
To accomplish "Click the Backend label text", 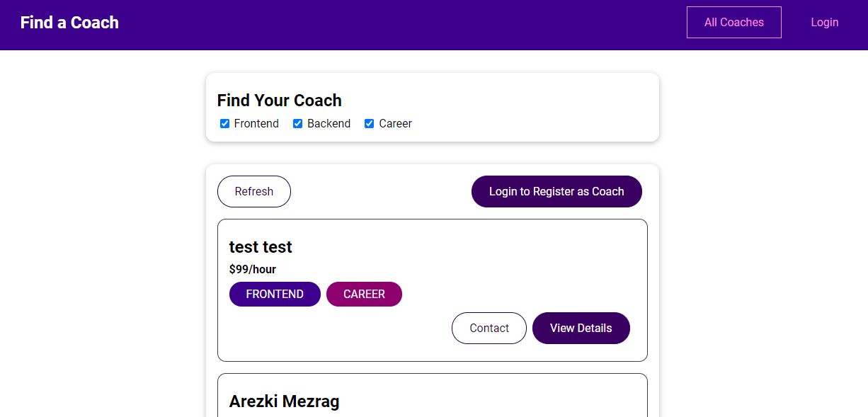I will tap(329, 124).
